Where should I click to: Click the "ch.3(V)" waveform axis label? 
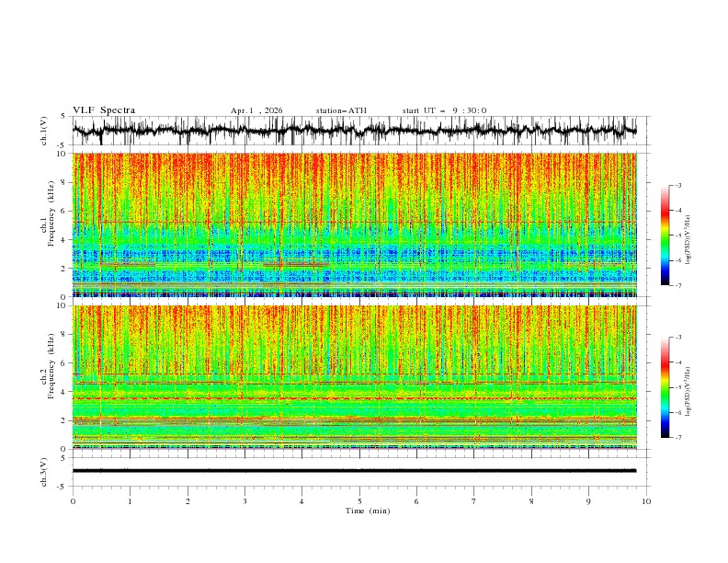coord(44,472)
